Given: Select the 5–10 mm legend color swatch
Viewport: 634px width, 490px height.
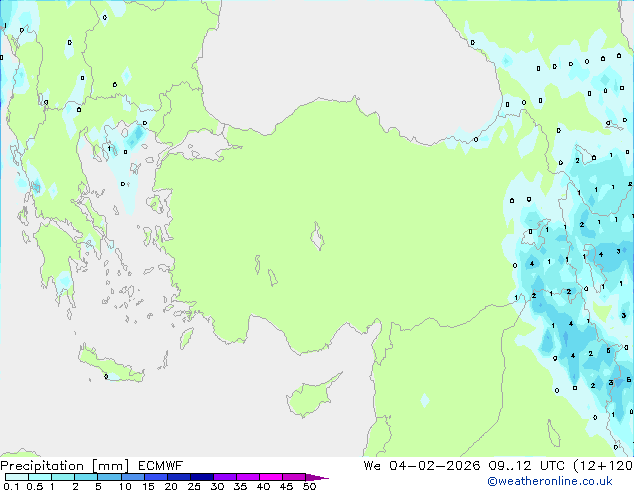Looking at the screenshot, I should [110, 477].
